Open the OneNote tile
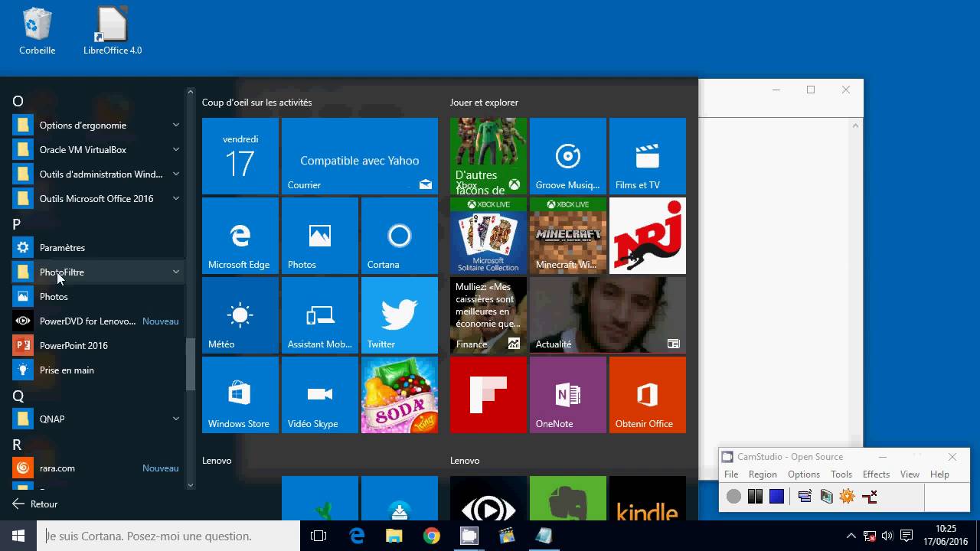This screenshot has height=551, width=980. [x=568, y=395]
